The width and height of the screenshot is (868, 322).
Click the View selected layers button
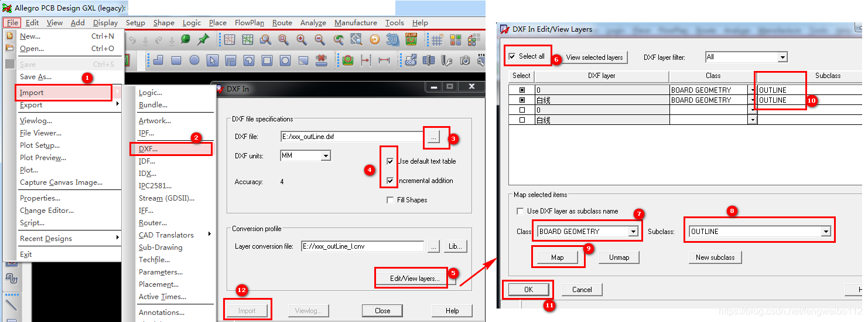(594, 57)
